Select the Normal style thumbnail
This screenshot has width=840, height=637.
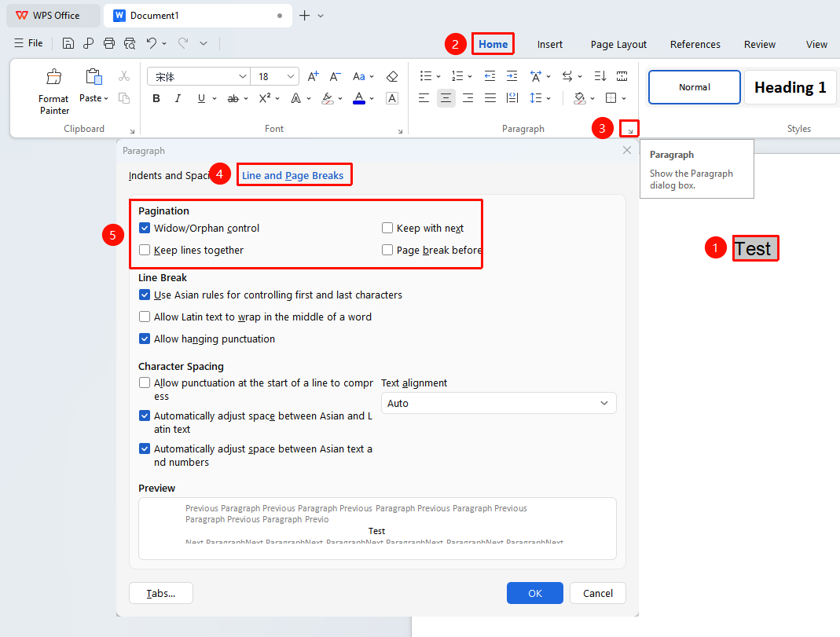[695, 87]
